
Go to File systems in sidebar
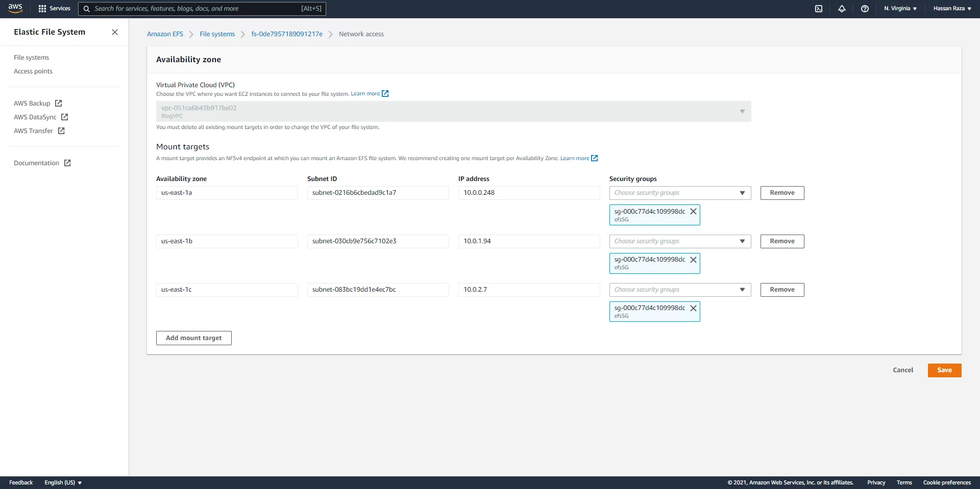click(32, 58)
